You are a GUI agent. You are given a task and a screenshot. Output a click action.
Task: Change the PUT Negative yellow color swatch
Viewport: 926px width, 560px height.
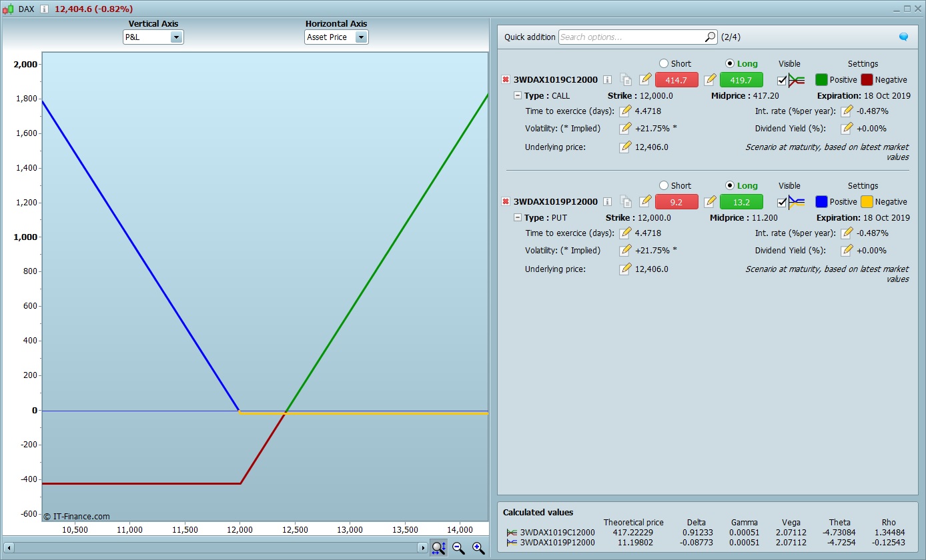[x=867, y=202]
